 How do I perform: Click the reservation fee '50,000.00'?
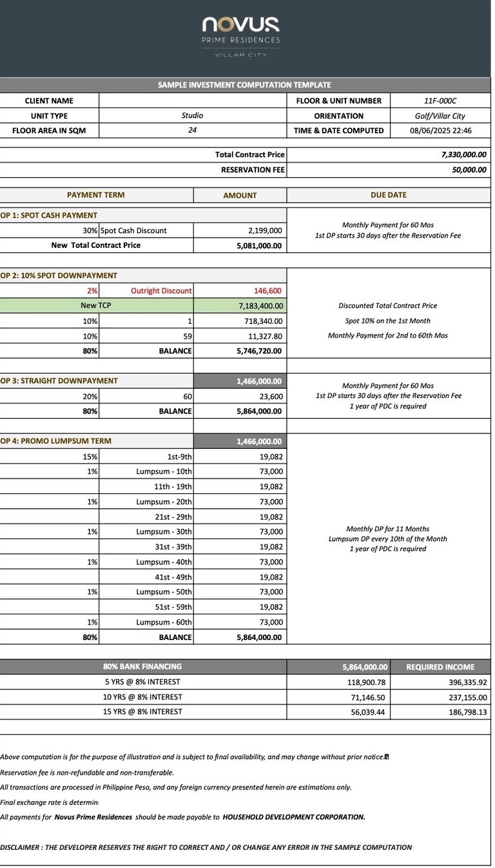470,170
